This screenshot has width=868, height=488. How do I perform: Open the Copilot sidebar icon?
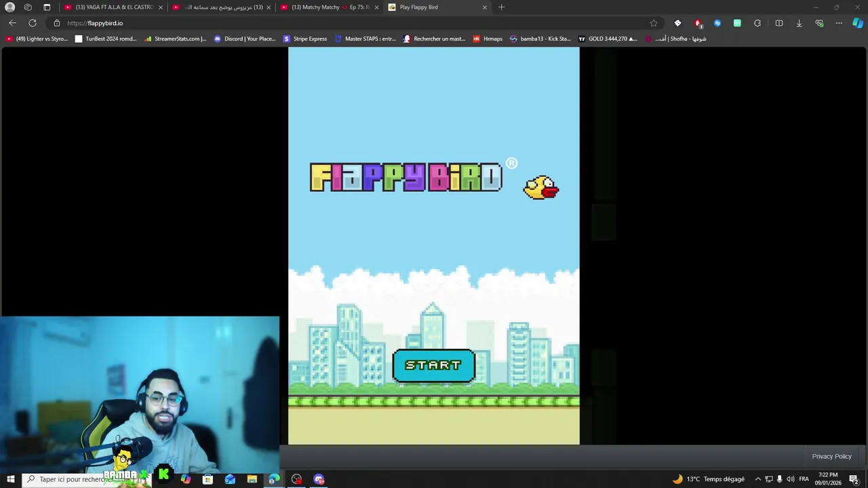(858, 23)
